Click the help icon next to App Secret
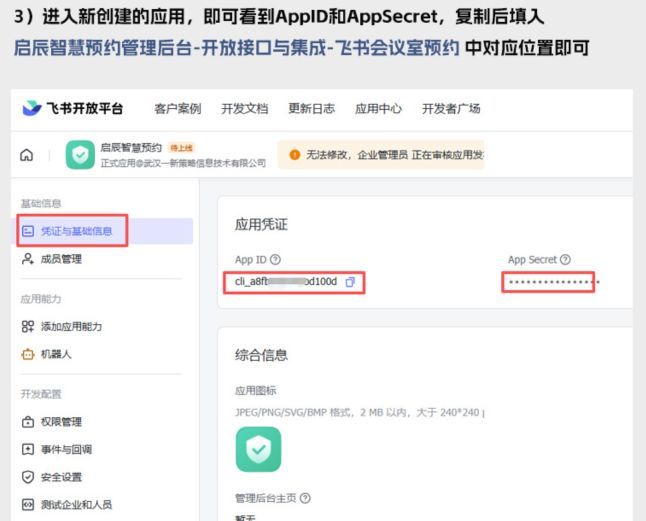The height and width of the screenshot is (521, 646). click(565, 260)
